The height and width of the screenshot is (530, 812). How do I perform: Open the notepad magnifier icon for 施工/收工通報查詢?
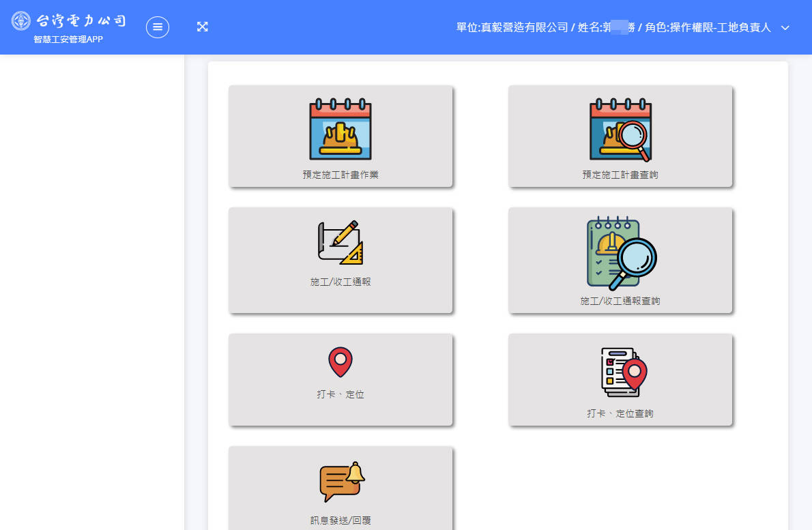coord(621,253)
